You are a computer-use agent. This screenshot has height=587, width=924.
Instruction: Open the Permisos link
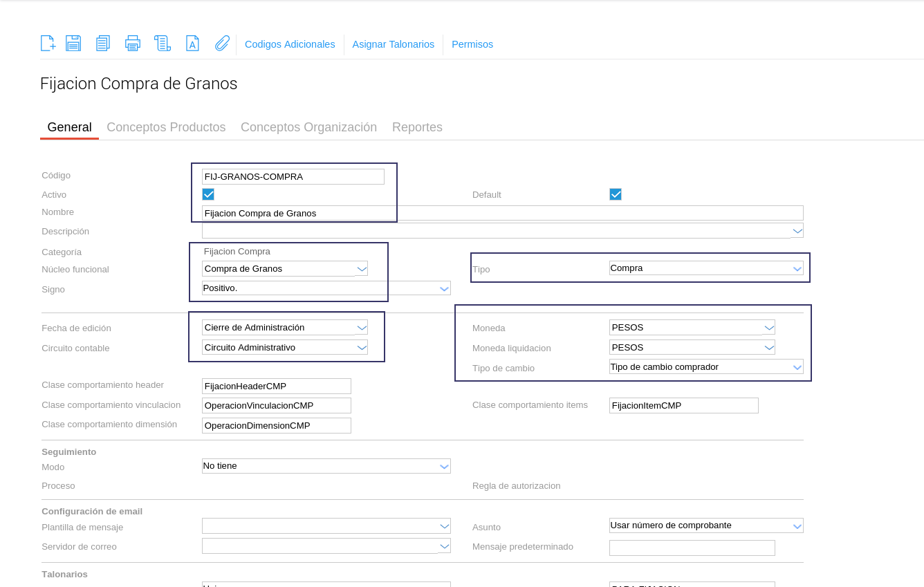pyautogui.click(x=472, y=44)
